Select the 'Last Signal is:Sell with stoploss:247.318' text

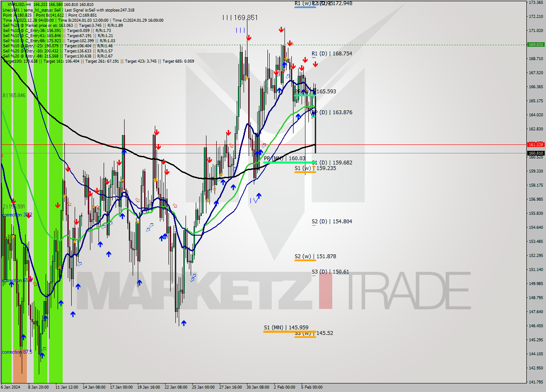[99, 10]
